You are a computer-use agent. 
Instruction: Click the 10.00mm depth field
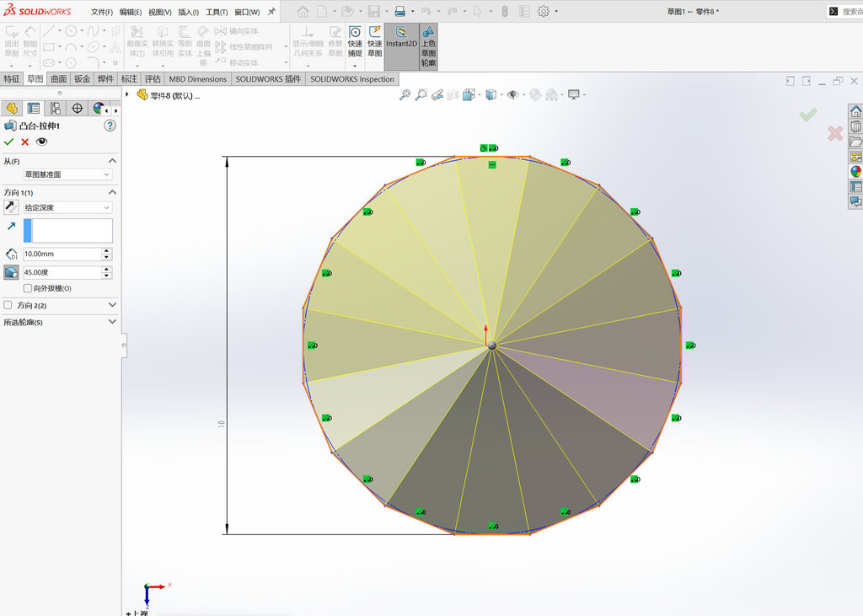click(x=62, y=254)
